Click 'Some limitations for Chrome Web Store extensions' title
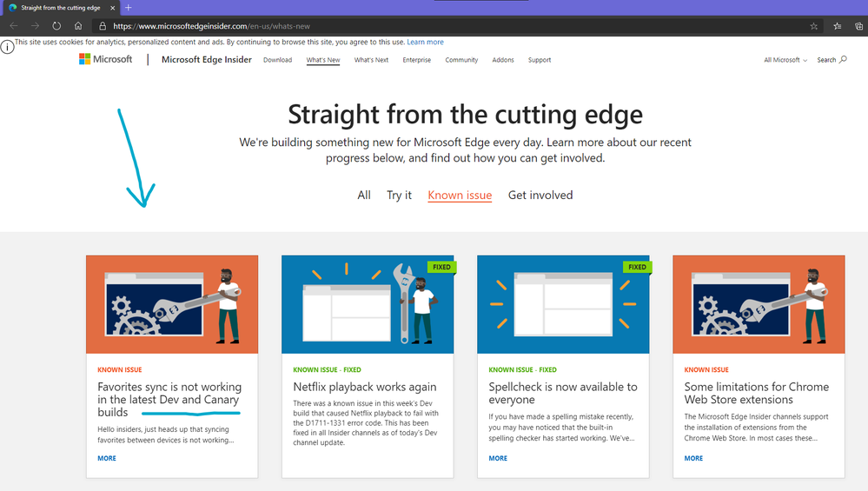 coord(757,393)
